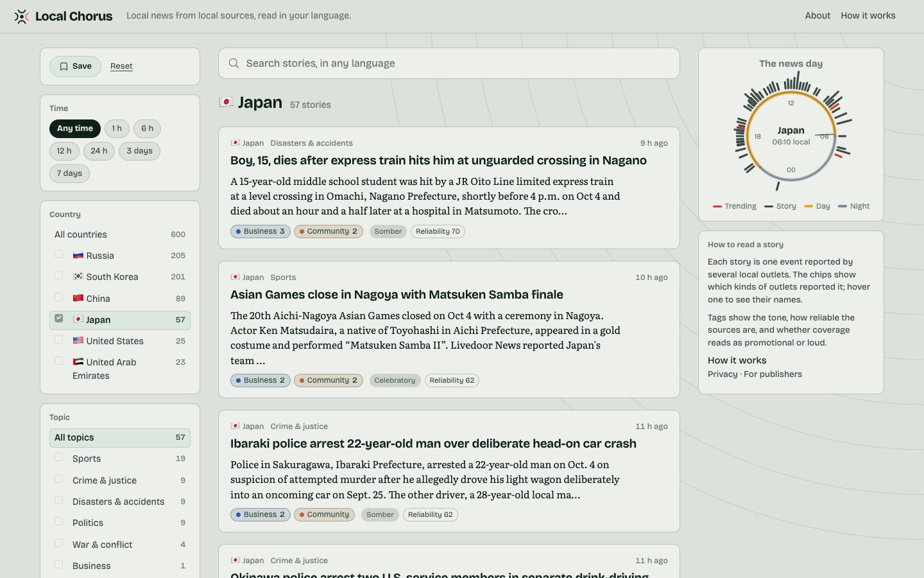Click the search stories input field

point(449,64)
